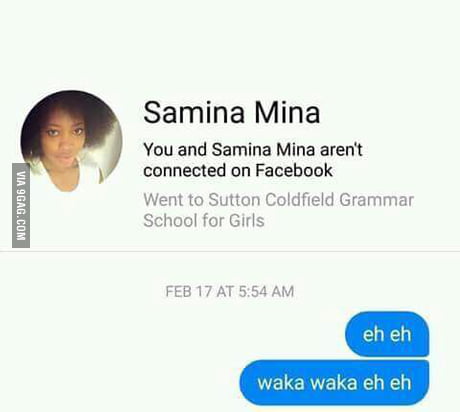Screen dimensions: 460x412
Task: Tap the word 'Girls' in the school info
Action: coord(246,220)
